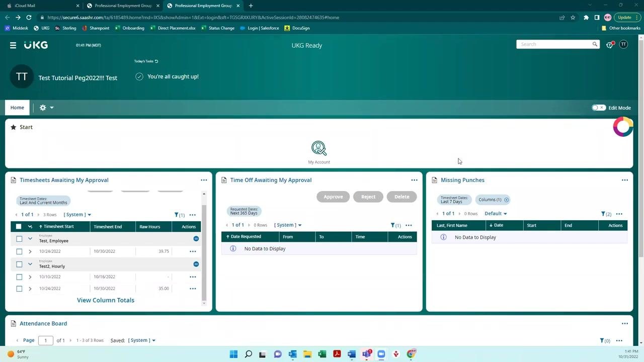Open the Sharepoint bookmark
Screen dimensions: 644x362
point(96,28)
